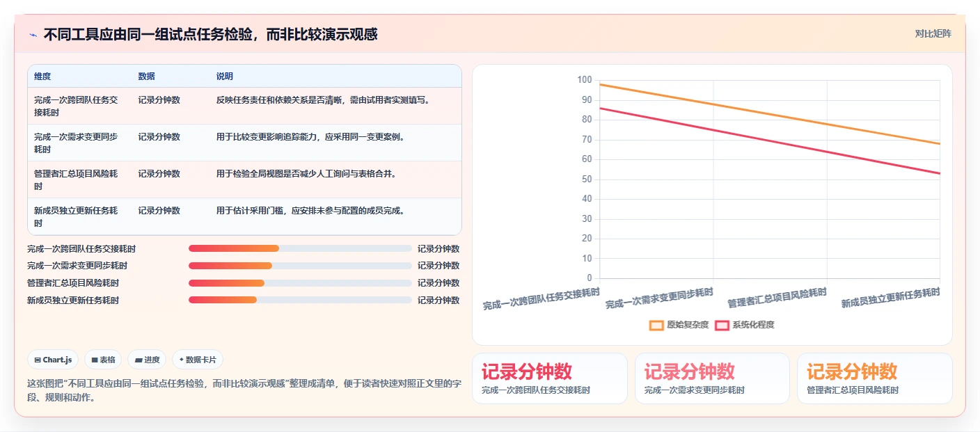Screen dimensions: 980x432
Task: Click progress bar for 新成员独立更新任务耗时
Action: click(x=300, y=300)
